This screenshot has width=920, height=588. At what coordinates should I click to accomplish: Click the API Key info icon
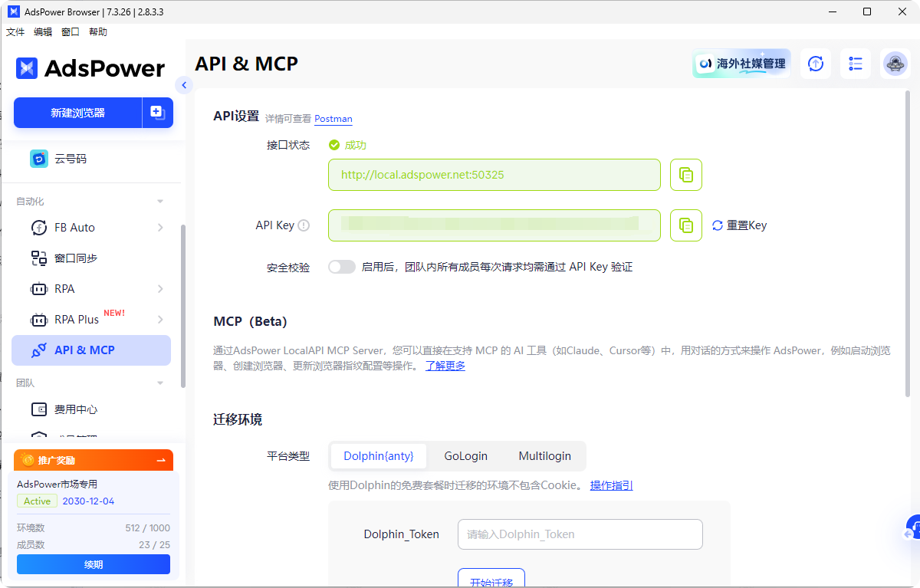click(x=304, y=225)
